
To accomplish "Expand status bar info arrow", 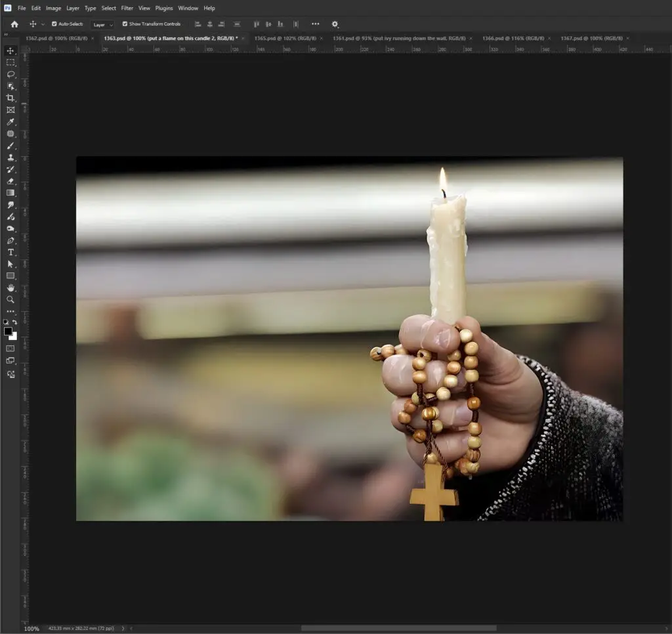I will (x=123, y=628).
